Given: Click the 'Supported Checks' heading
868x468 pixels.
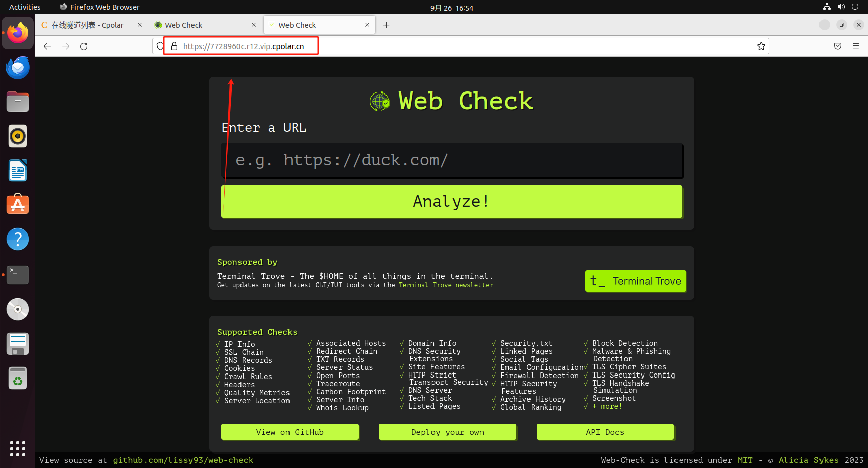Looking at the screenshot, I should click(x=257, y=332).
